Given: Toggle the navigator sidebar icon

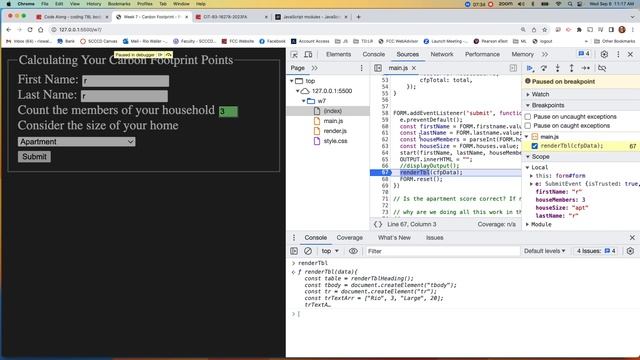Looking at the screenshot, I should coord(378,68).
